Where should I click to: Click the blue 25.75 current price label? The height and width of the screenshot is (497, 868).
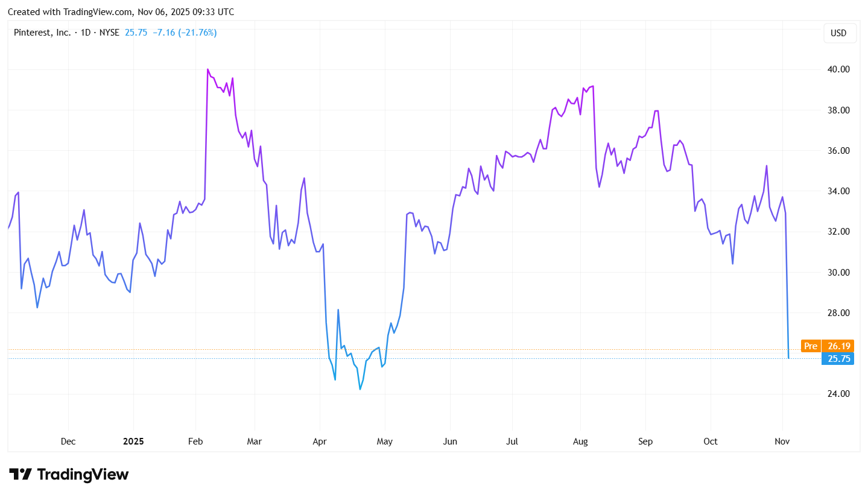[x=839, y=359]
